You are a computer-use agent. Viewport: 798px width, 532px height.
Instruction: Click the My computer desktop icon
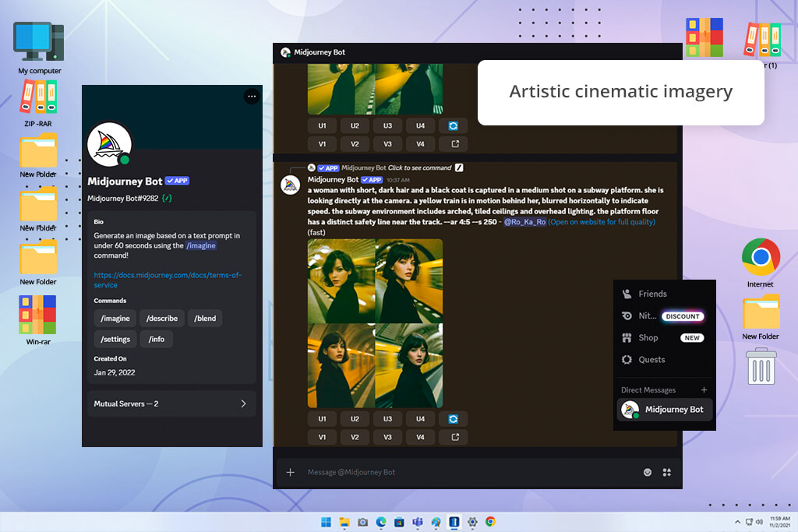(39, 48)
